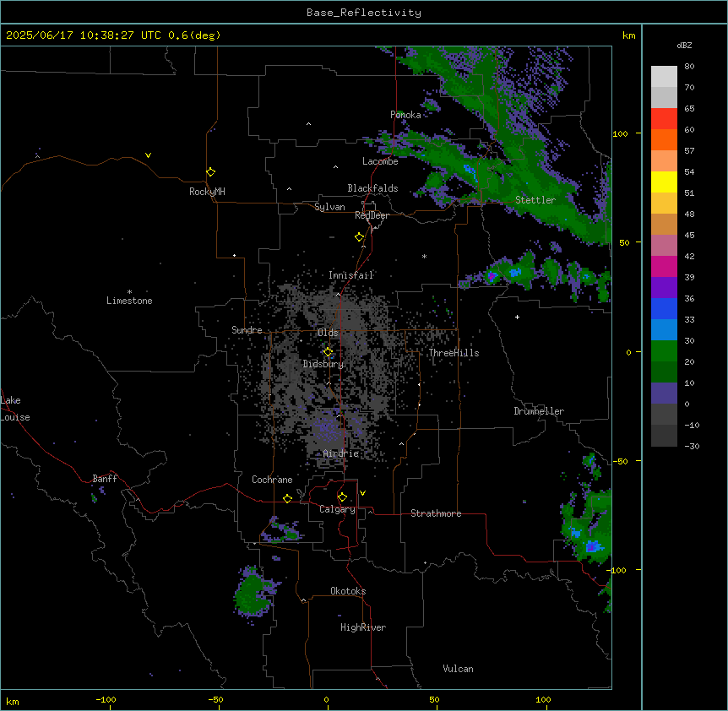
Task: Click the ThreeHills town label
Action: coord(454,353)
